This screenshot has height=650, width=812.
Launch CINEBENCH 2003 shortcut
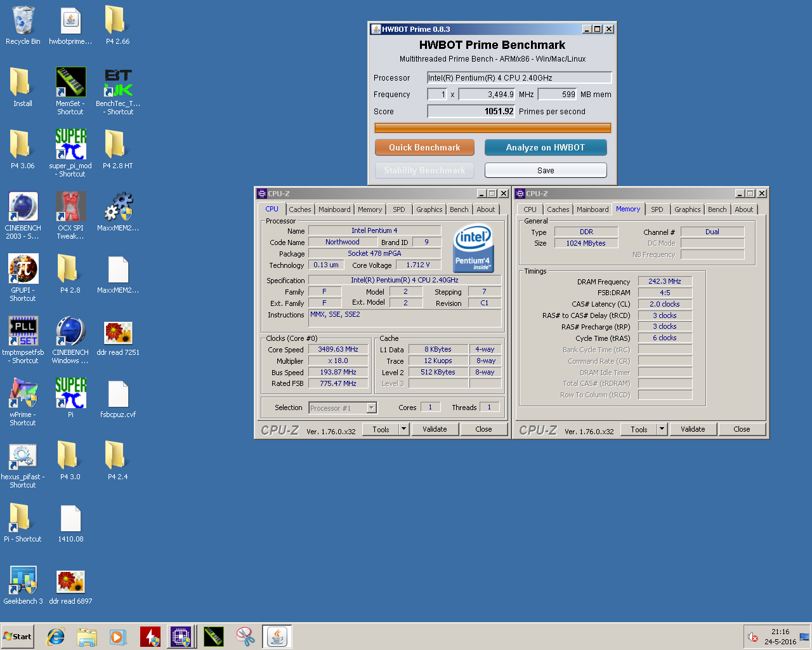tap(23, 216)
